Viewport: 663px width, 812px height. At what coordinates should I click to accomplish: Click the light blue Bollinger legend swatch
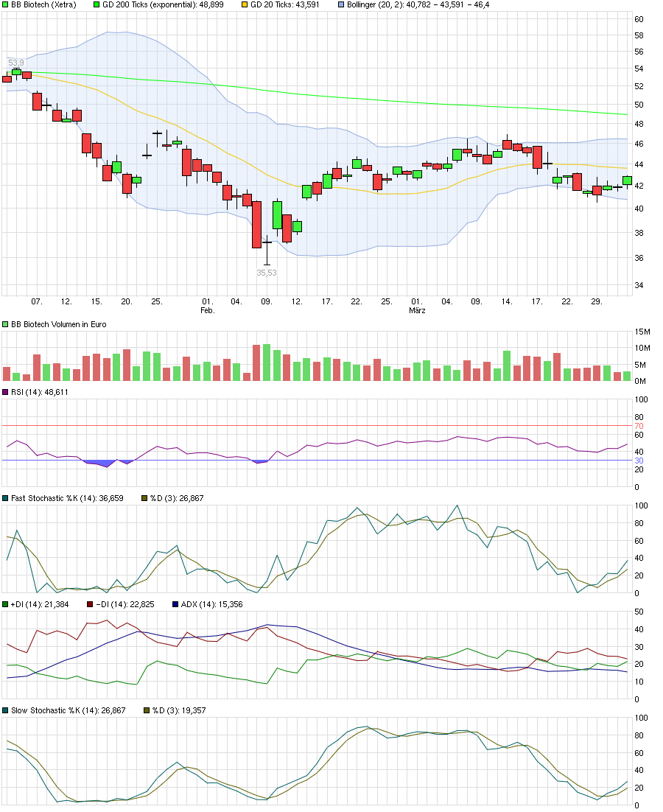point(341,4)
